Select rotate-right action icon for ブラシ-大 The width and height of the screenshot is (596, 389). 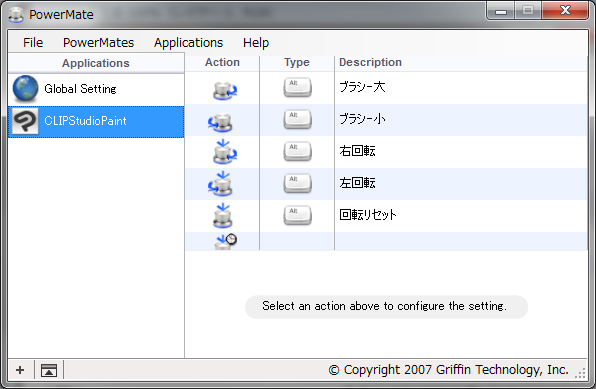[225, 91]
